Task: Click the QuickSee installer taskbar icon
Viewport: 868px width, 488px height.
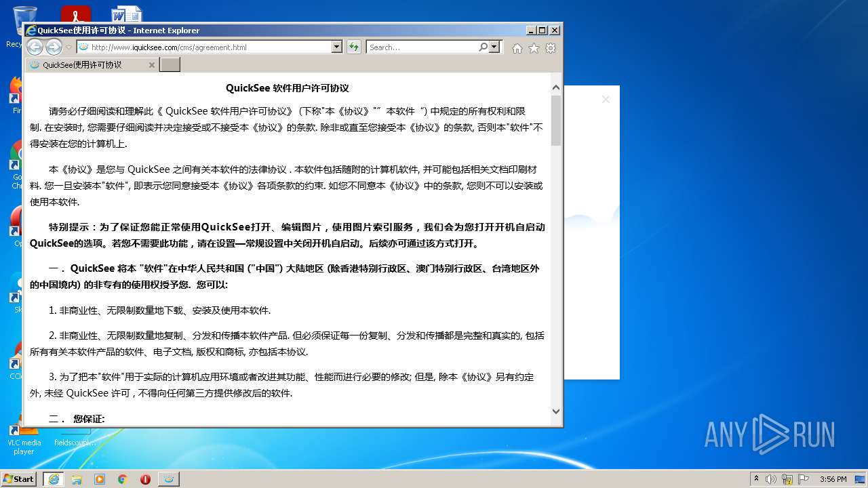Action: click(169, 479)
